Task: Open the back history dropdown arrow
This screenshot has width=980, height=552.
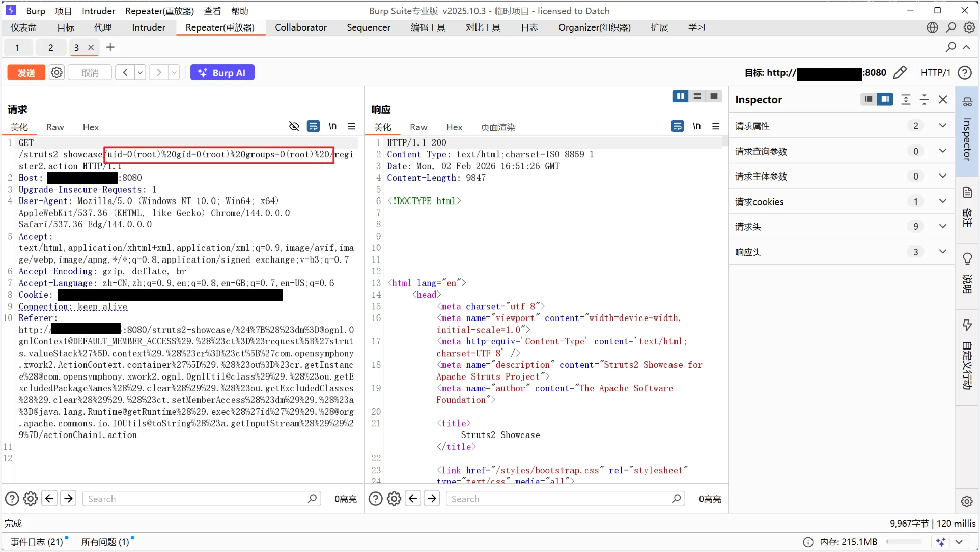Action: pyautogui.click(x=140, y=72)
